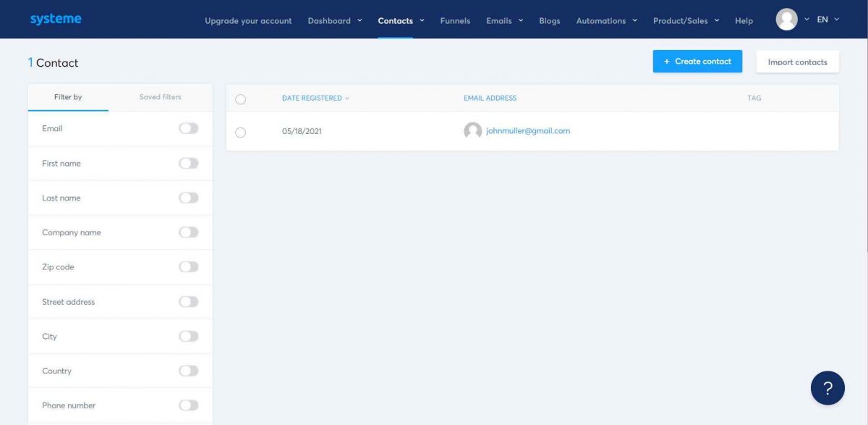Toggle the Zip code filter
Screen dimensions: 868x425
click(188, 267)
